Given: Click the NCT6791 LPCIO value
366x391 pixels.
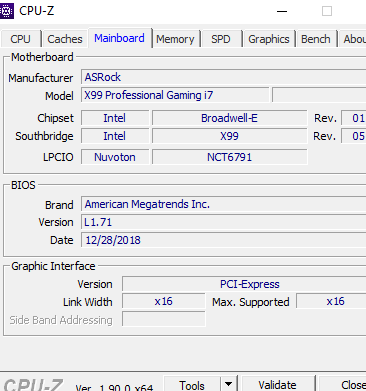Looking at the screenshot, I should 229,157.
